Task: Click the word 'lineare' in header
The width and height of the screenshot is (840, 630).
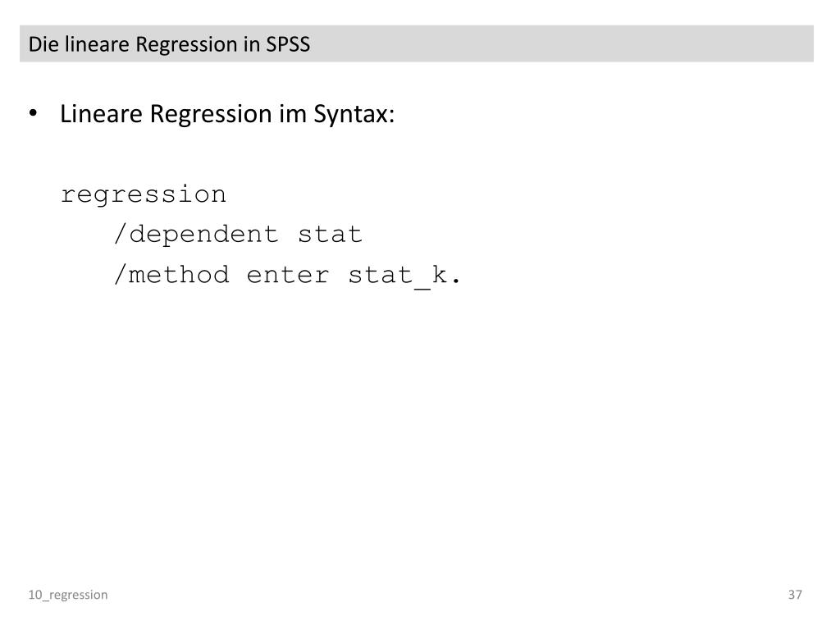Action: (97, 44)
